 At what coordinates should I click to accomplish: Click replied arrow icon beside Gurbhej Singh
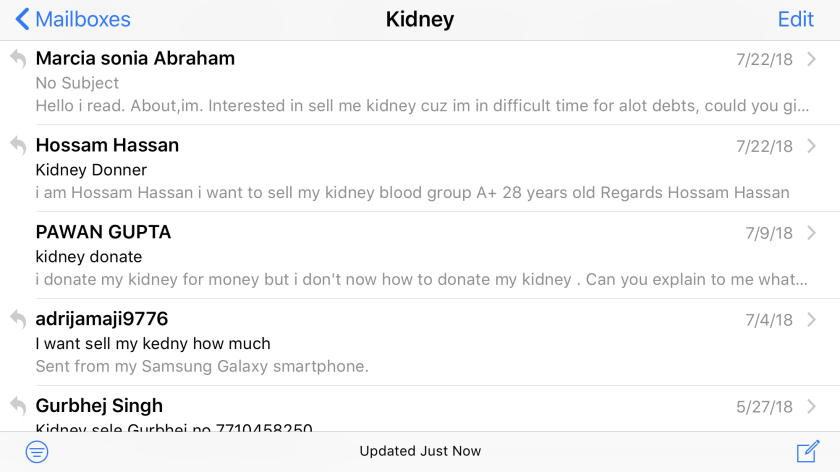pos(18,406)
